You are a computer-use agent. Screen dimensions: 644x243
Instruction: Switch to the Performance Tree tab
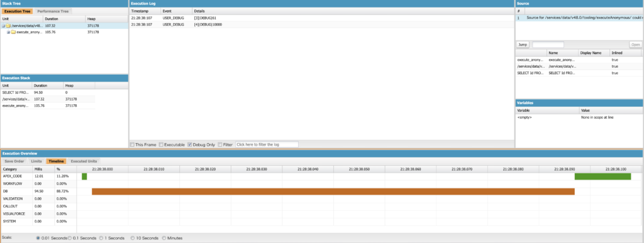click(53, 11)
